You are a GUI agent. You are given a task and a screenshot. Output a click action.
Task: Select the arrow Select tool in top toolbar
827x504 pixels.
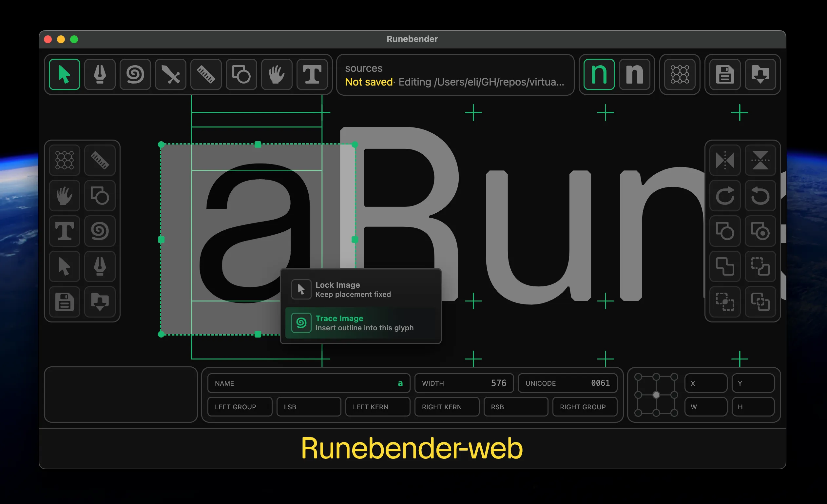click(65, 74)
